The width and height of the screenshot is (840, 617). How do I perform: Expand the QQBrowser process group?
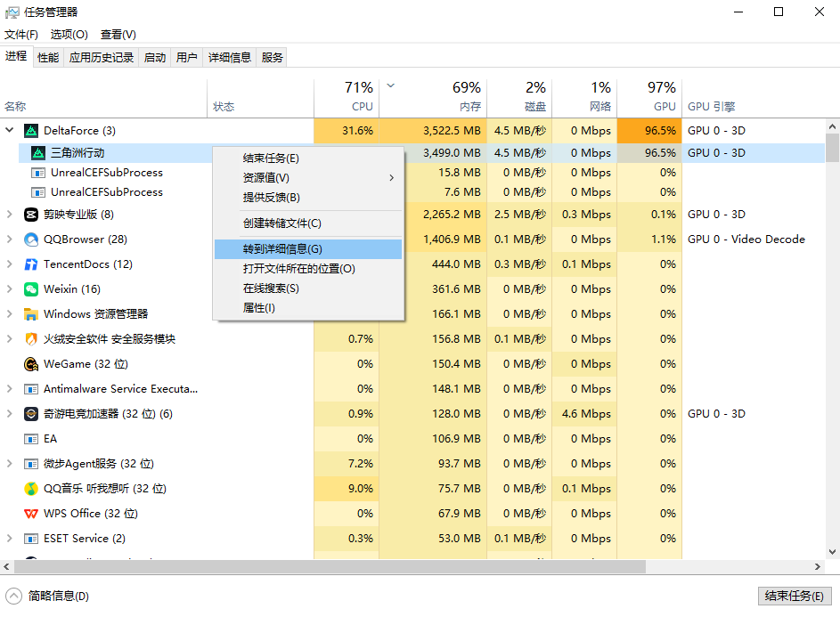pos(10,239)
